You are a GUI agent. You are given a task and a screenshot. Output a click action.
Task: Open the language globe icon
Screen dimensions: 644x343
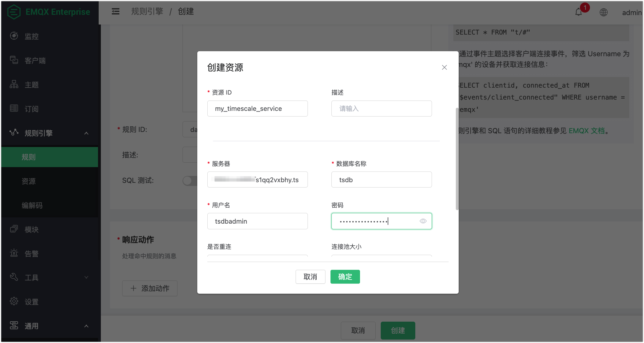click(x=603, y=12)
